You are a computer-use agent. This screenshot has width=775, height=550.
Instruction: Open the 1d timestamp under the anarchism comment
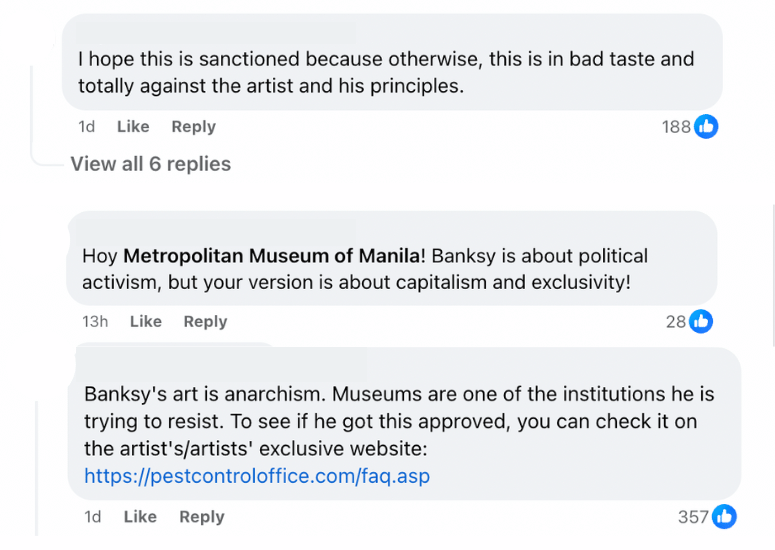coord(93,516)
